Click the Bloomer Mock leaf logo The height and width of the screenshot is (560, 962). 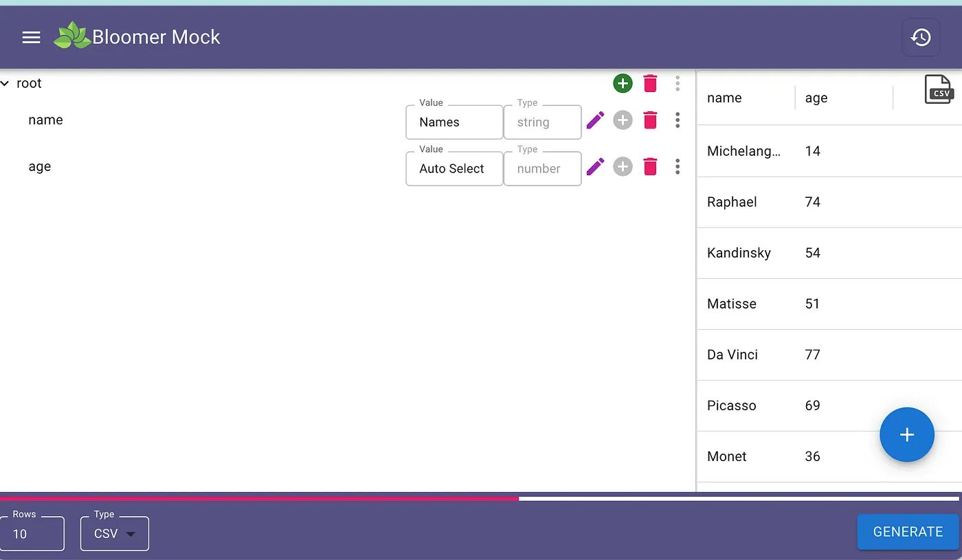(72, 36)
